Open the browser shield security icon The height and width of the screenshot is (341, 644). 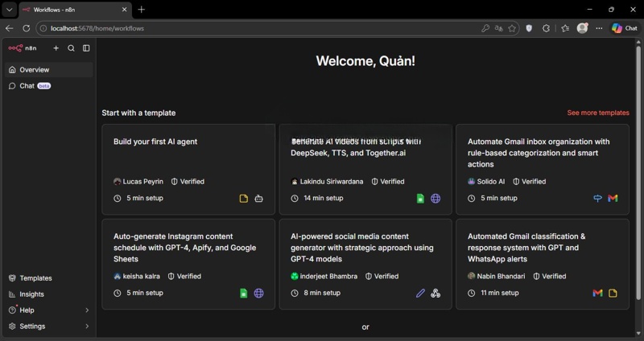tap(529, 28)
